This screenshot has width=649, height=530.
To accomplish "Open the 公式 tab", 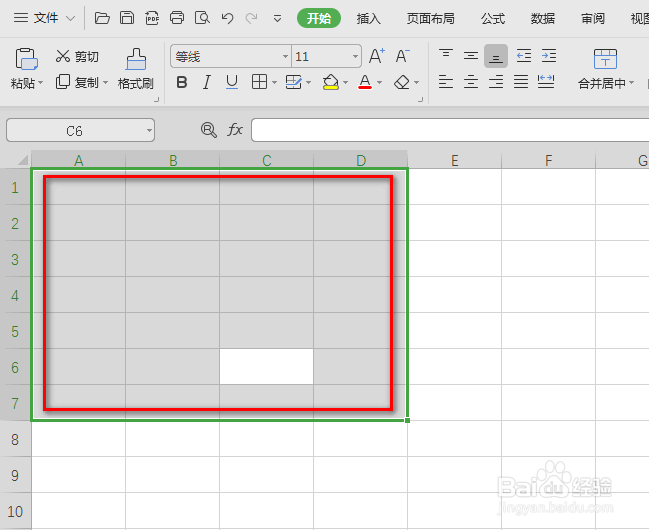I will 493,19.
